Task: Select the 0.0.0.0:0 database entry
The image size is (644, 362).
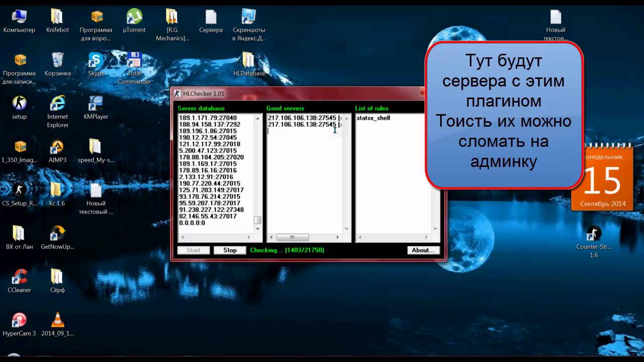Action: [192, 223]
